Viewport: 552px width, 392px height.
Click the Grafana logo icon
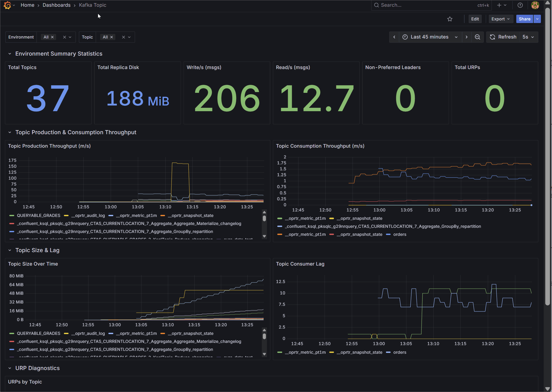click(8, 5)
